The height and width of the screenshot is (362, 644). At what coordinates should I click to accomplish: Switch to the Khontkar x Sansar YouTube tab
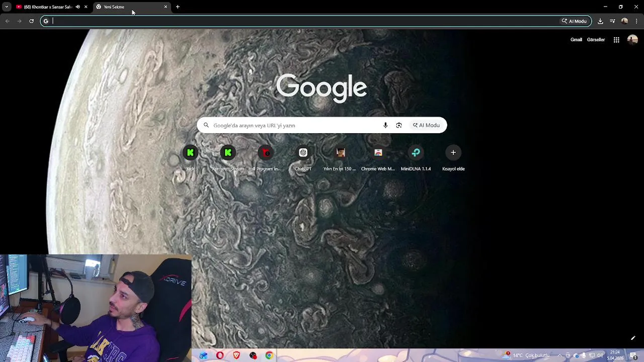tap(48, 7)
